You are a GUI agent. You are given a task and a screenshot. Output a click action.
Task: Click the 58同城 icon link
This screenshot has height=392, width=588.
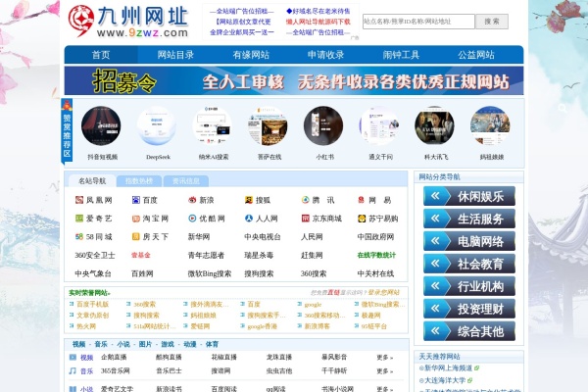[79, 237]
